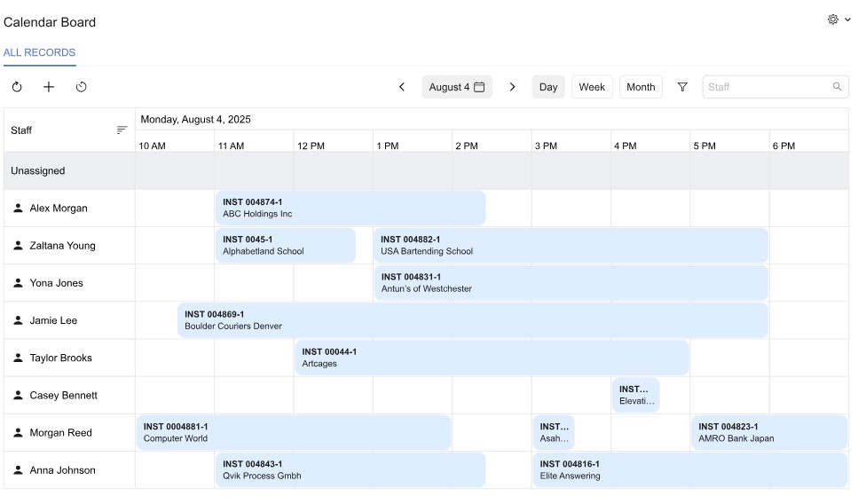Open the INST 004874-1 ABC Holdings event

(x=350, y=209)
